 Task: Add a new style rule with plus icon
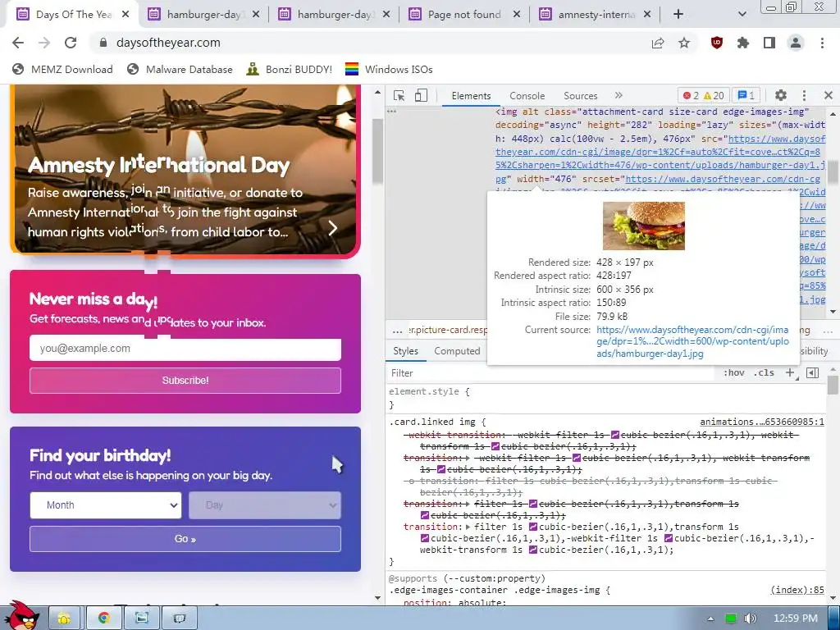tap(790, 373)
